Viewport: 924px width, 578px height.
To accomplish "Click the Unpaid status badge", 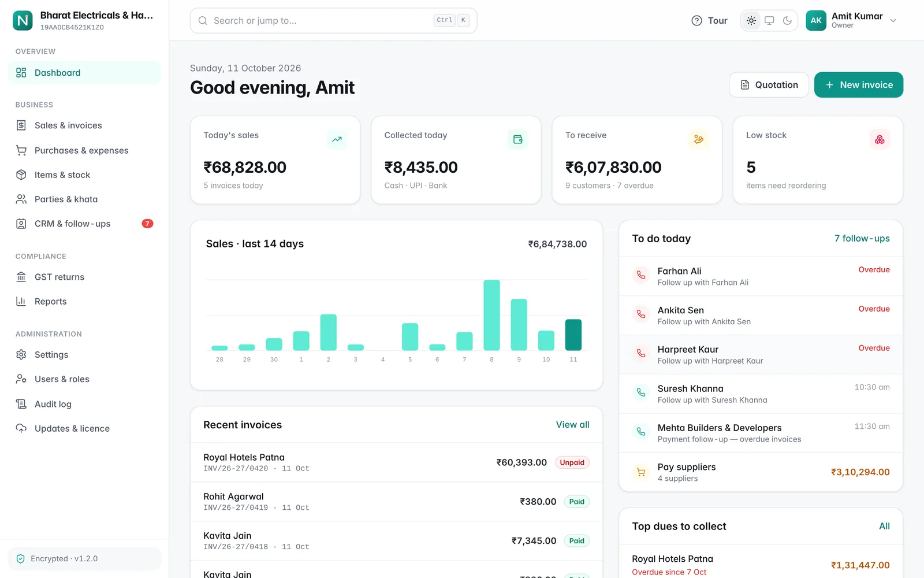I will pos(572,462).
